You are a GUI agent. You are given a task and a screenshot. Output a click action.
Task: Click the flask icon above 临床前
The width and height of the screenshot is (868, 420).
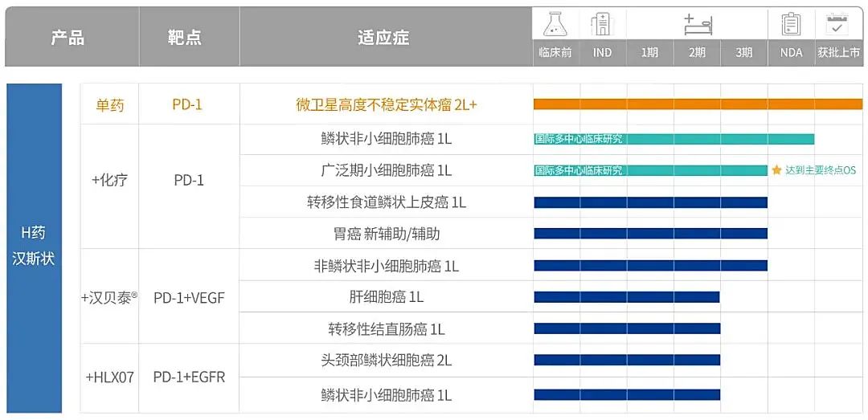(555, 24)
